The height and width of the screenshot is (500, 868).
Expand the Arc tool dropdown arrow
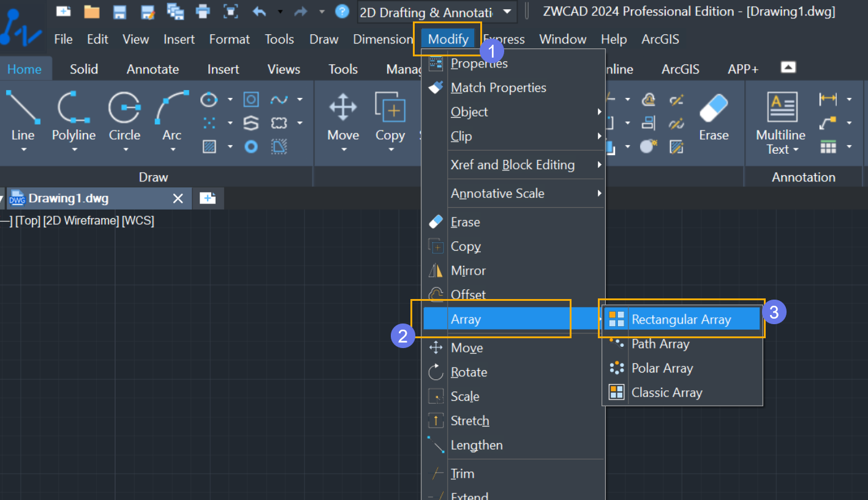[x=172, y=150]
